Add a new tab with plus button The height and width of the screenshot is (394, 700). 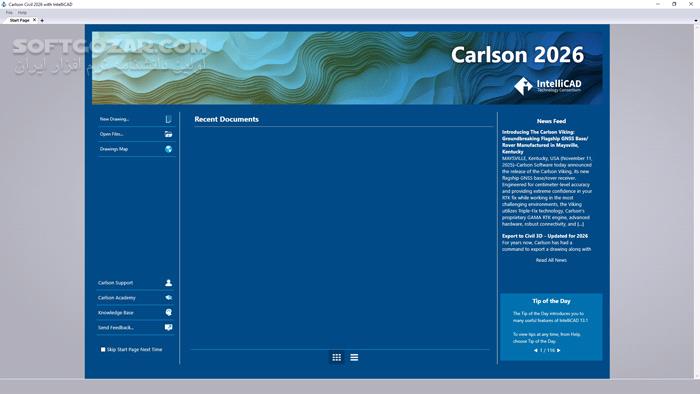(42, 21)
